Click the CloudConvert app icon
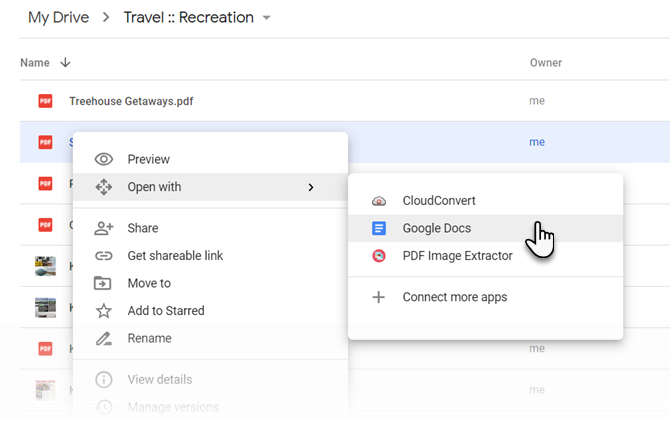Image resolution: width=670 pixels, height=421 pixels. 379,201
